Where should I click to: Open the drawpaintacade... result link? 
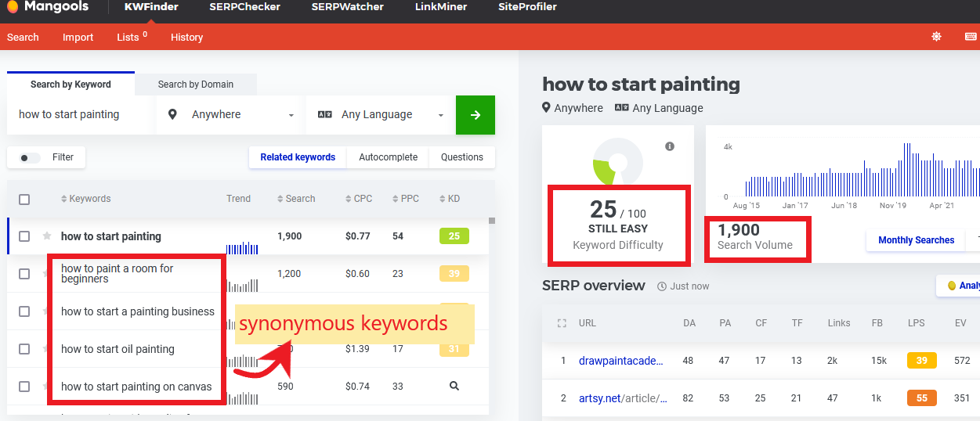click(621, 361)
